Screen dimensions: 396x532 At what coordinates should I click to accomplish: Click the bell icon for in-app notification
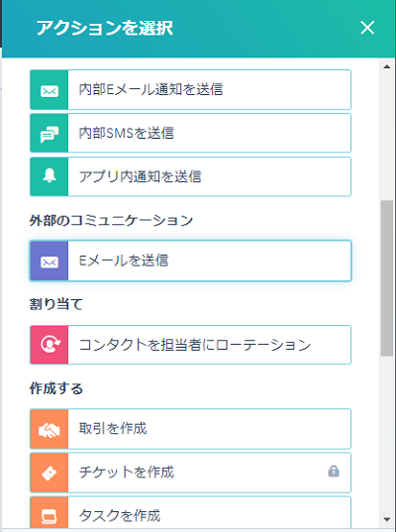49,176
